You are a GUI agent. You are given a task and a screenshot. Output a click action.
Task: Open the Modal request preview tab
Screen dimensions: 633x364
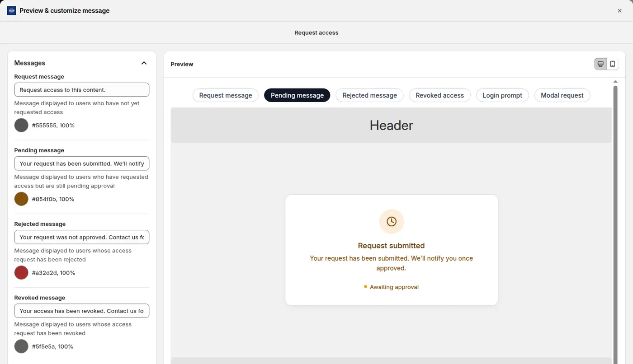(x=562, y=95)
